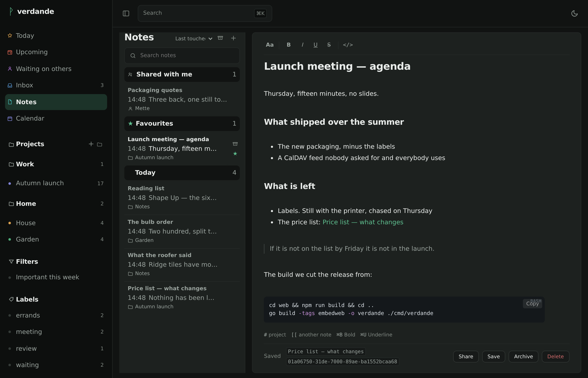Filter by the meeting label
Screen dimensions: 588x378
(56, 332)
